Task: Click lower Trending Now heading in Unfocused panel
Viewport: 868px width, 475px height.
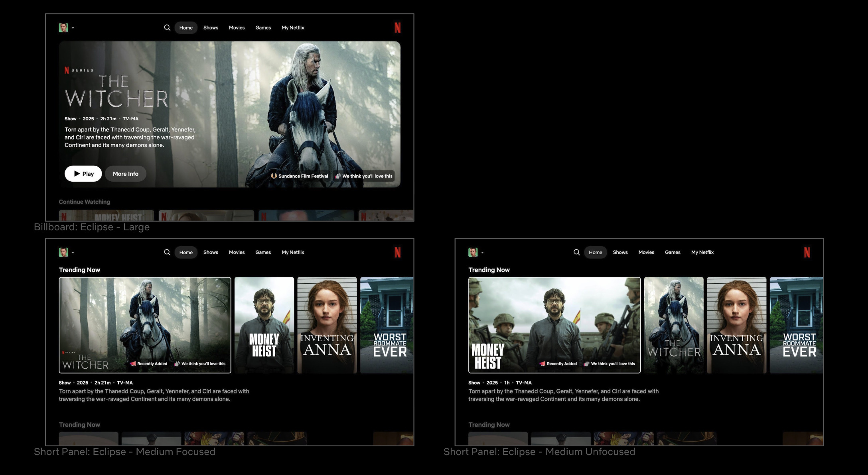Action: (x=489, y=425)
